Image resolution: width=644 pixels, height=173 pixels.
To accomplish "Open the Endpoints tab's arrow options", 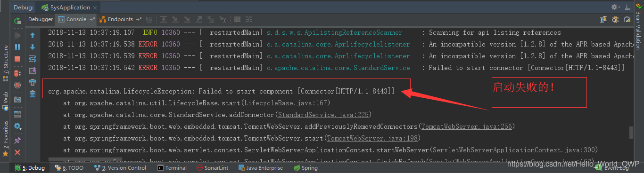I will click(138, 19).
